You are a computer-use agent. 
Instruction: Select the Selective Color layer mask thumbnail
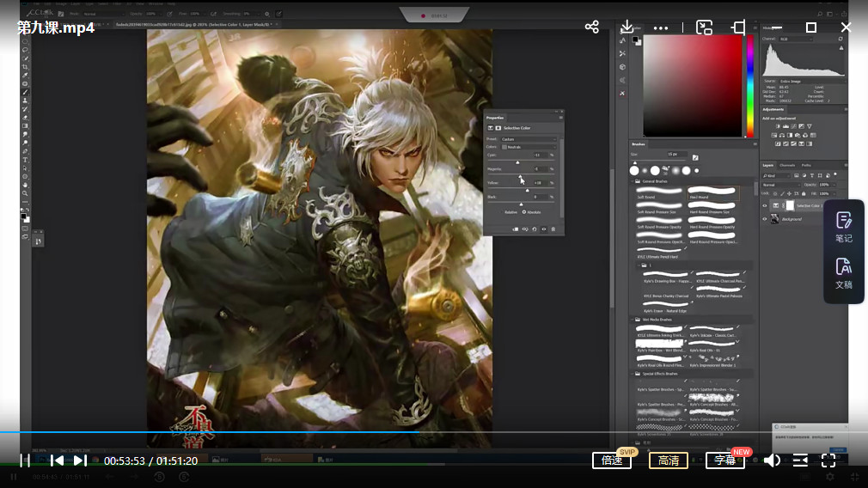click(790, 206)
